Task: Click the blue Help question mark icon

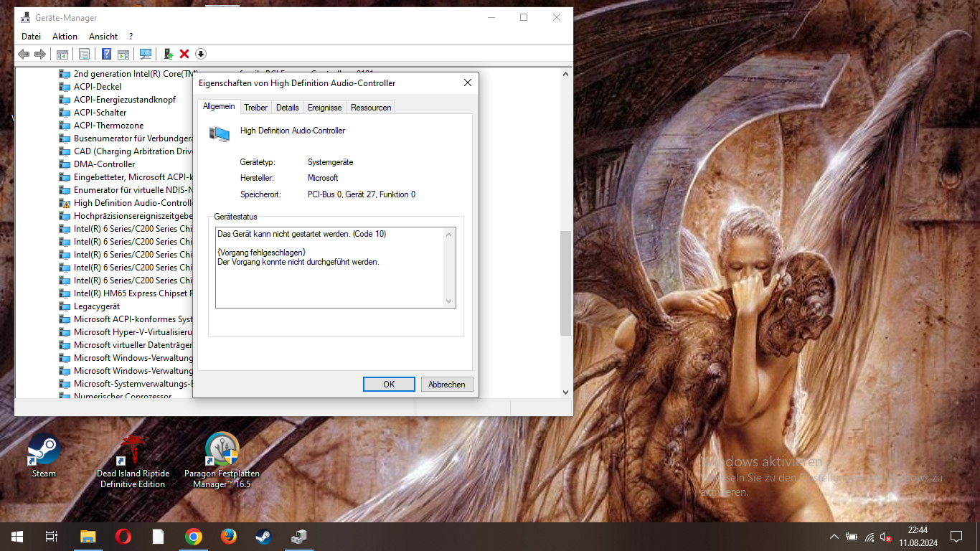Action: click(x=106, y=54)
